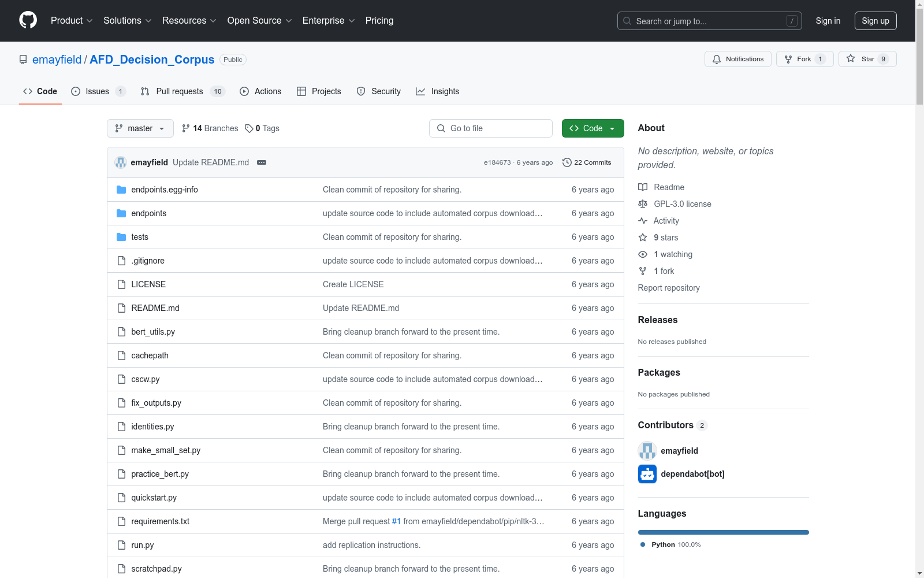
Task: Click the cscw.py file icon
Action: (121, 379)
